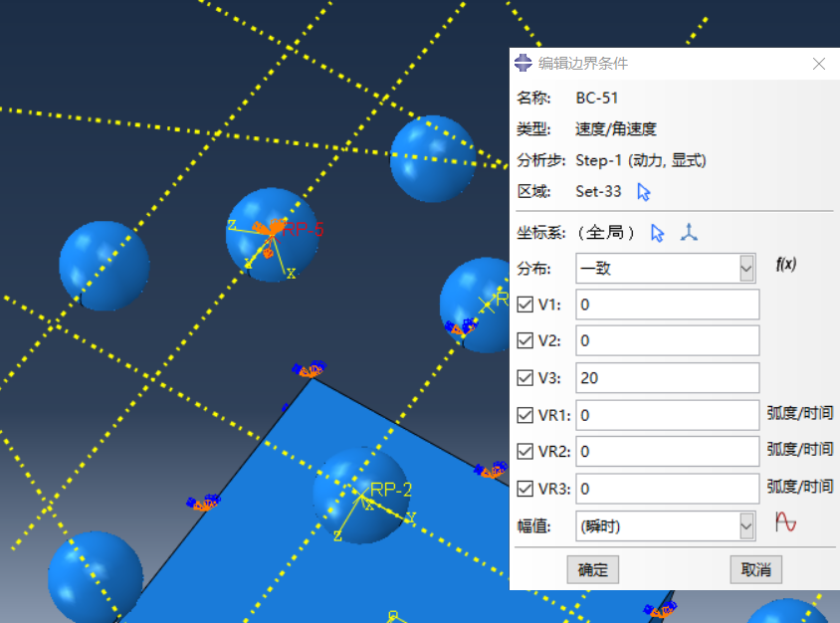Click the edit region arrow next to Set-33
The height and width of the screenshot is (623, 840).
(643, 192)
